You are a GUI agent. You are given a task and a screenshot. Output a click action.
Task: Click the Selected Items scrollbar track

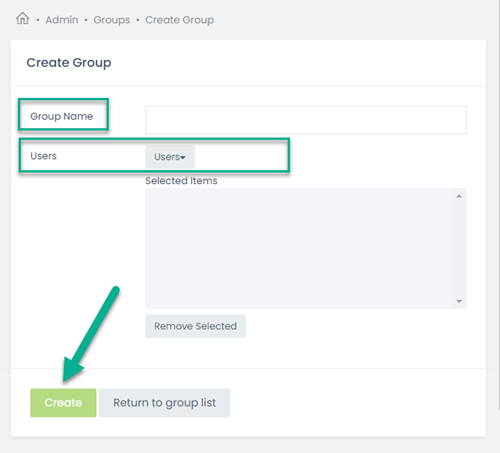pyautogui.click(x=459, y=248)
